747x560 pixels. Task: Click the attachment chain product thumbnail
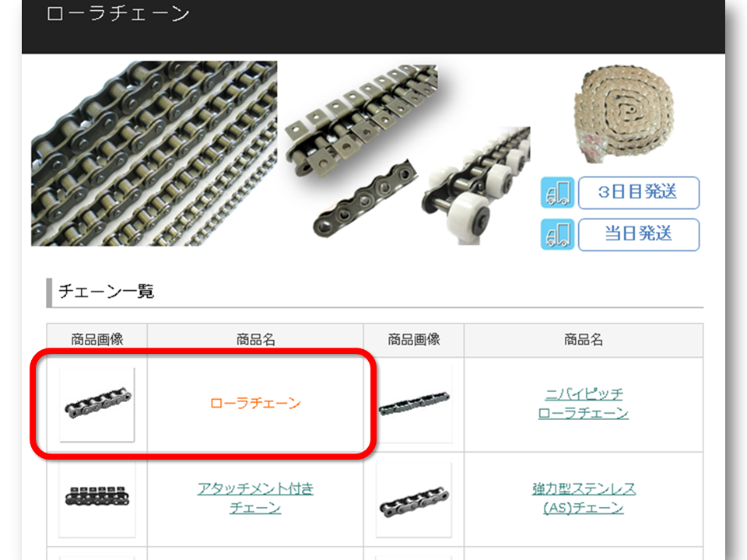(97, 499)
